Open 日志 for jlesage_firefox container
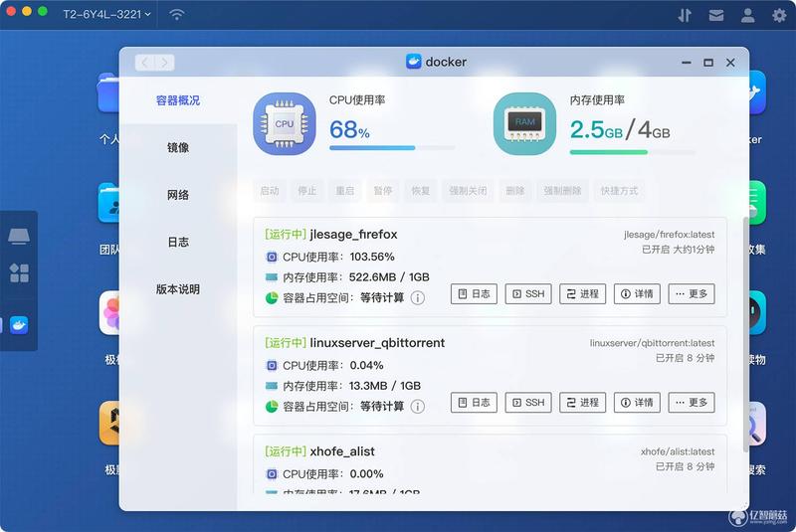 pos(475,293)
